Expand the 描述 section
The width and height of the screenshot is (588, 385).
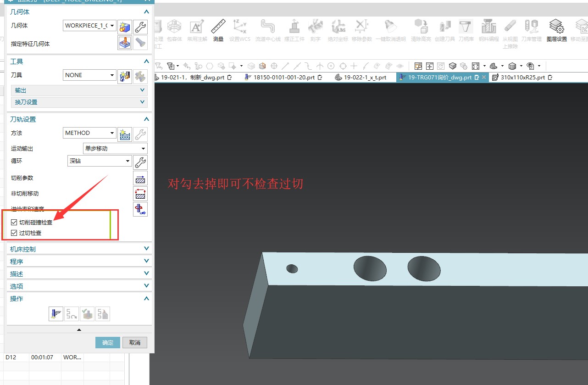click(79, 274)
